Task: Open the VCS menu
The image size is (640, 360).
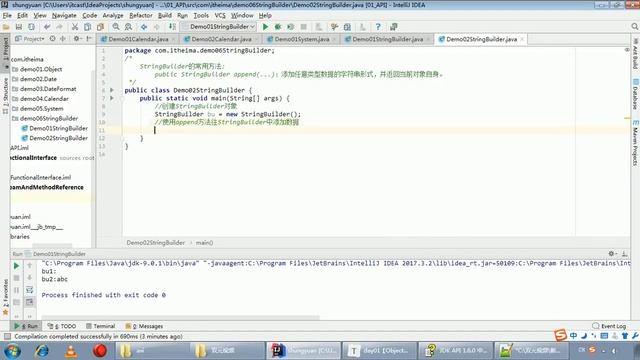Action: [x=220, y=15]
